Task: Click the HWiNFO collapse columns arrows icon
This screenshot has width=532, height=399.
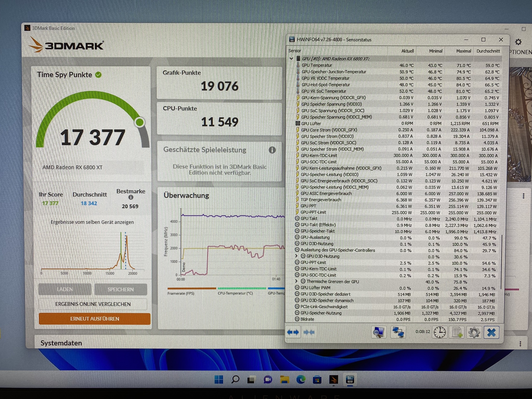Action: (x=309, y=332)
